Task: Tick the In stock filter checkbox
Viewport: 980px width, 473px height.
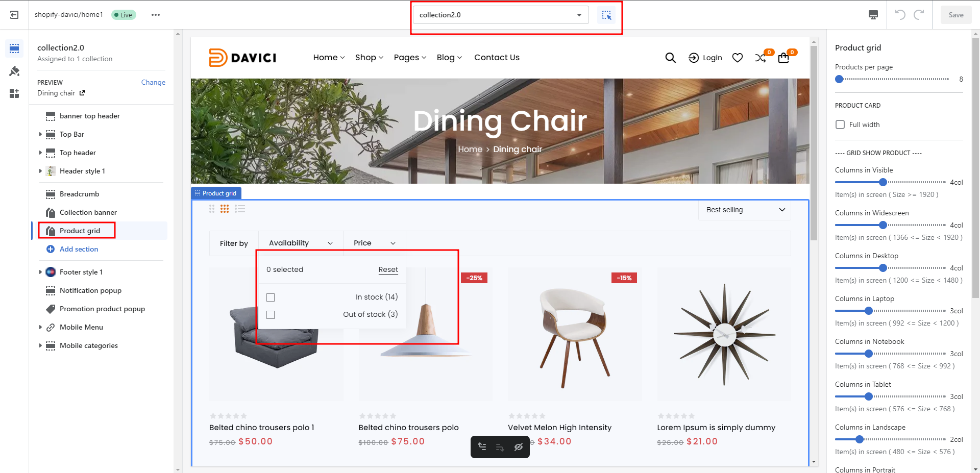Action: tap(271, 297)
